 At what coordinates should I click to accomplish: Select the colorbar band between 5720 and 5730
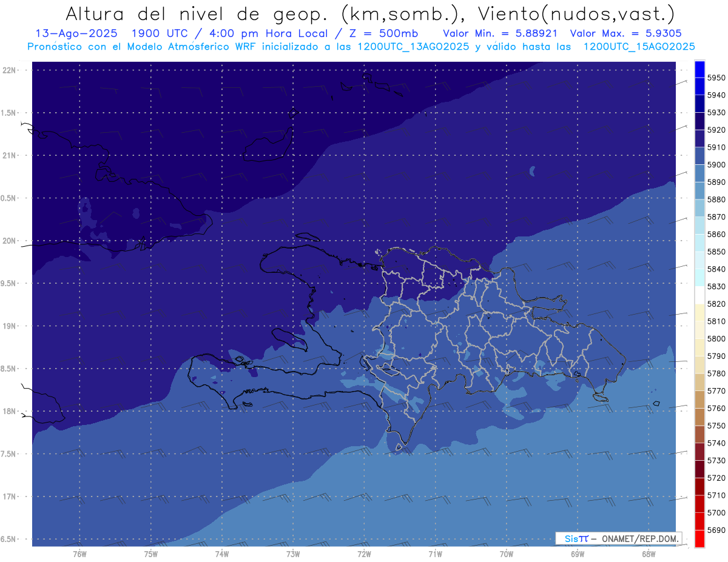[x=699, y=469]
